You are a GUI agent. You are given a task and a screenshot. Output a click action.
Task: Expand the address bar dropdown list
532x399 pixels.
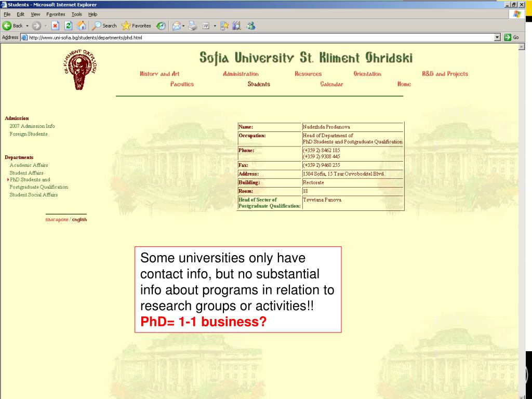[x=497, y=37]
